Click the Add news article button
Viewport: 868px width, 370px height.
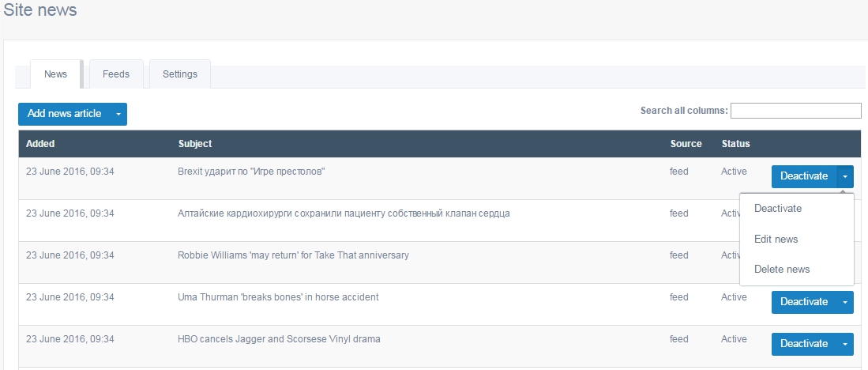(x=64, y=114)
